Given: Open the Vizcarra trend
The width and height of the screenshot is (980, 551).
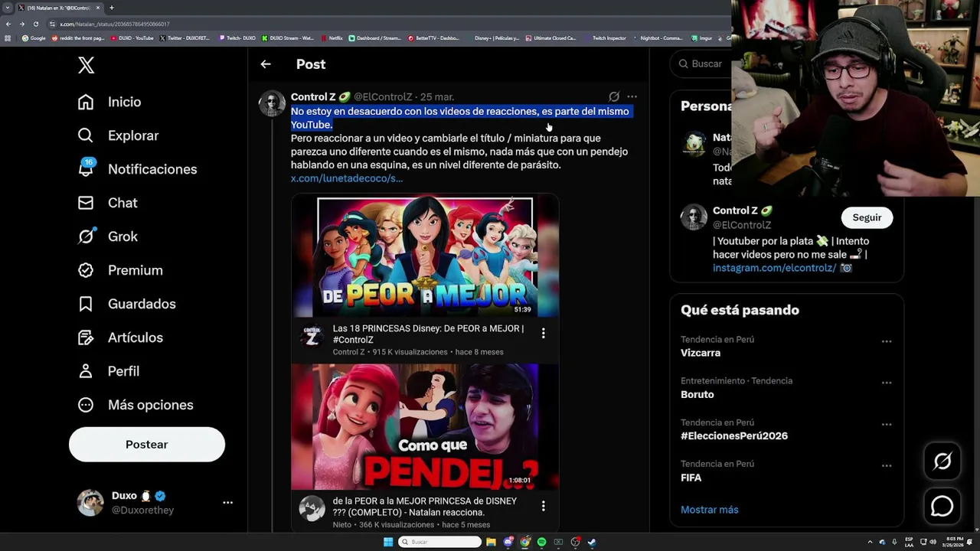Looking at the screenshot, I should point(701,353).
